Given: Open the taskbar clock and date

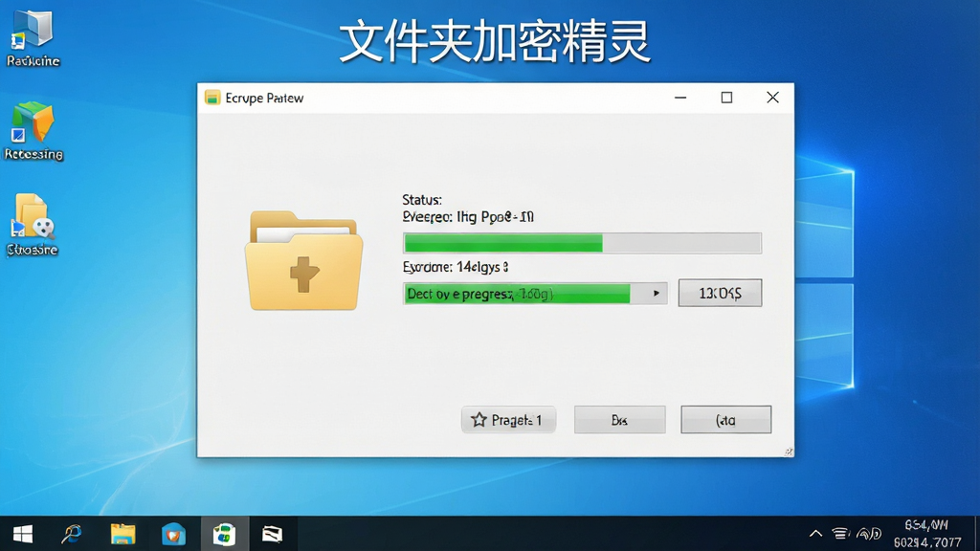Looking at the screenshot, I should coord(927,534).
